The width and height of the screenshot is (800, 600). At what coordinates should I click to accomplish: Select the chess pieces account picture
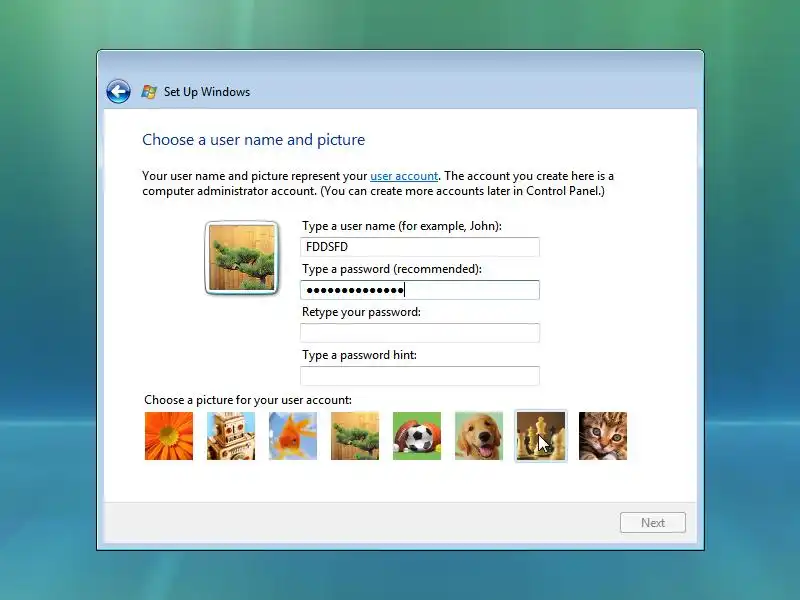tap(541, 436)
